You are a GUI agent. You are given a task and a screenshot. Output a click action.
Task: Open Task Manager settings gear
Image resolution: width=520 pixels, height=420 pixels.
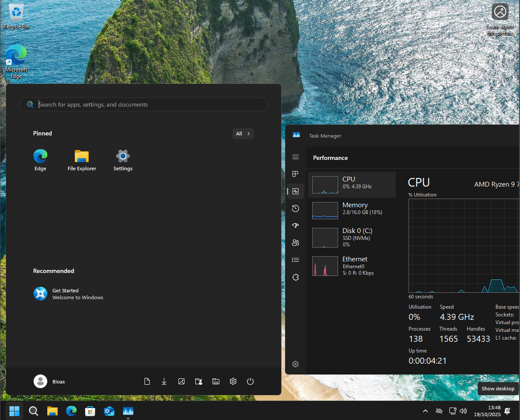click(295, 364)
